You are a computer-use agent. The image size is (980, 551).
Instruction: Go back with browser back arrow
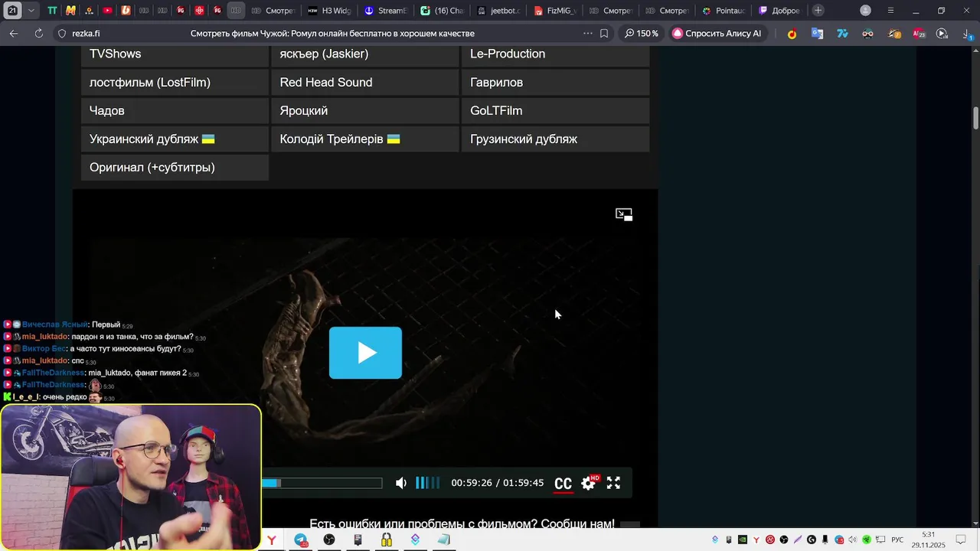pos(14,34)
